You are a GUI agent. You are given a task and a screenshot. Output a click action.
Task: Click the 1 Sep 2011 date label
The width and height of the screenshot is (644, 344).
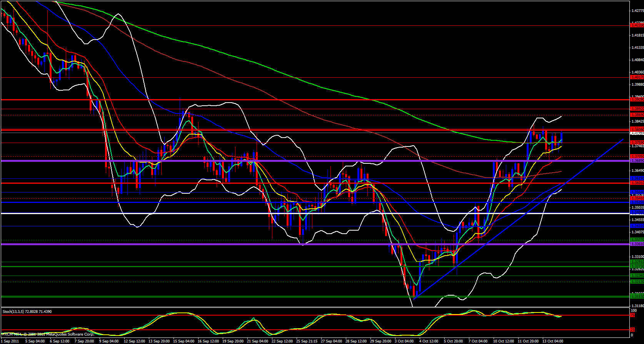click(10, 341)
